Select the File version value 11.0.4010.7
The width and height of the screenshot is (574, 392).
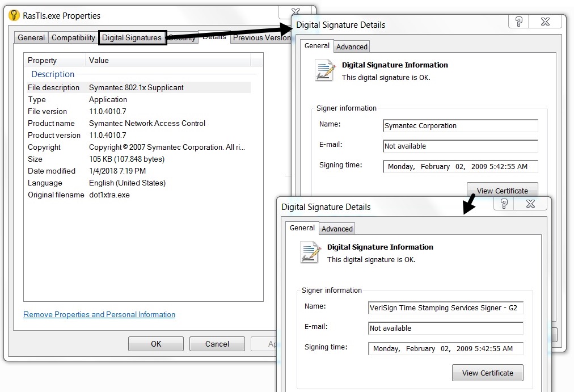108,111
